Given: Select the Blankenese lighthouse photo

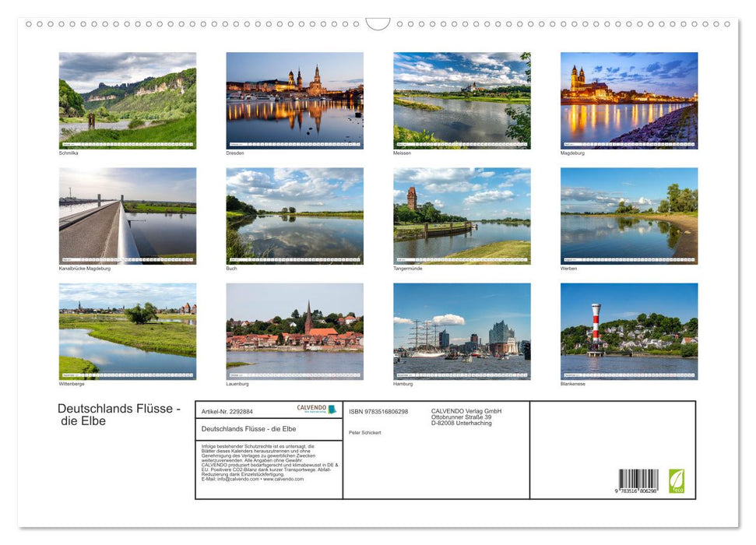Looking at the screenshot, I should coord(629,332).
